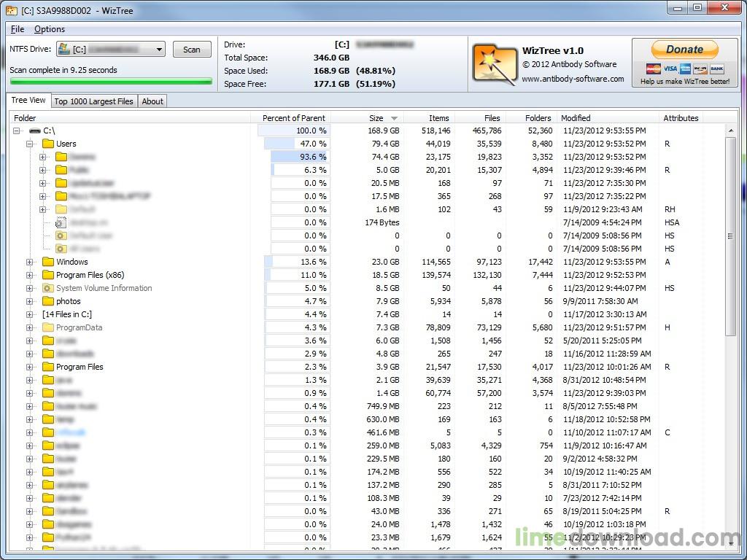Click the photos folder icon
This screenshot has width=747, height=560.
(48, 301)
